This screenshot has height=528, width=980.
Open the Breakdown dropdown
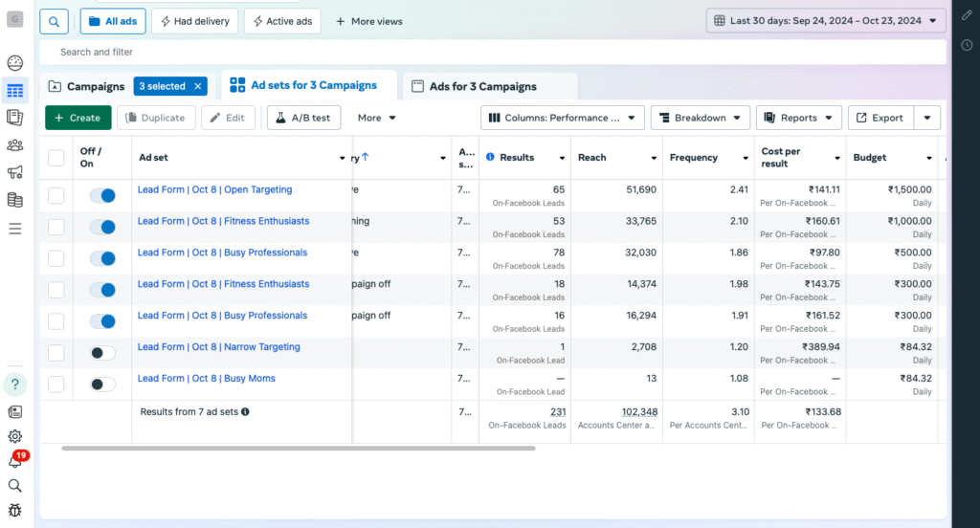click(x=700, y=118)
